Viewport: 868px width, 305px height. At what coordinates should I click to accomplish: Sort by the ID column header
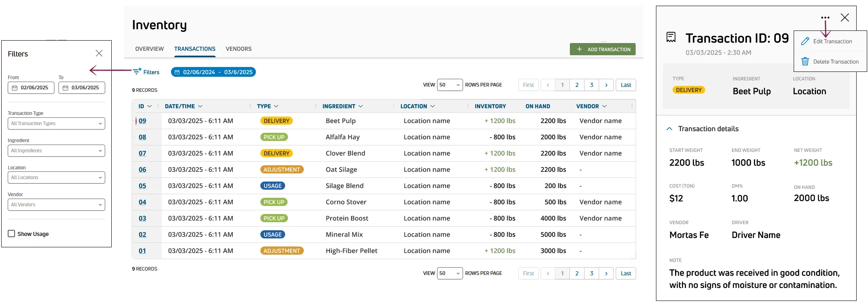pyautogui.click(x=145, y=106)
